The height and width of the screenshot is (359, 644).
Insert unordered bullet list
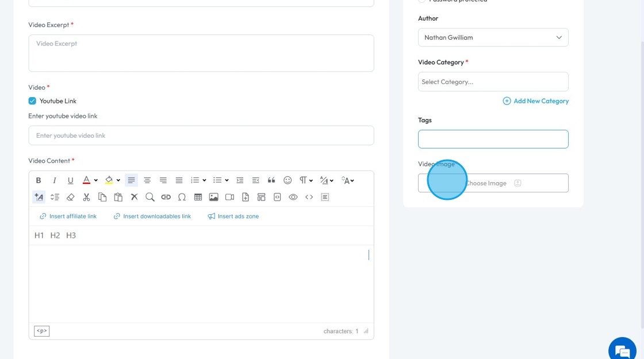217,180
